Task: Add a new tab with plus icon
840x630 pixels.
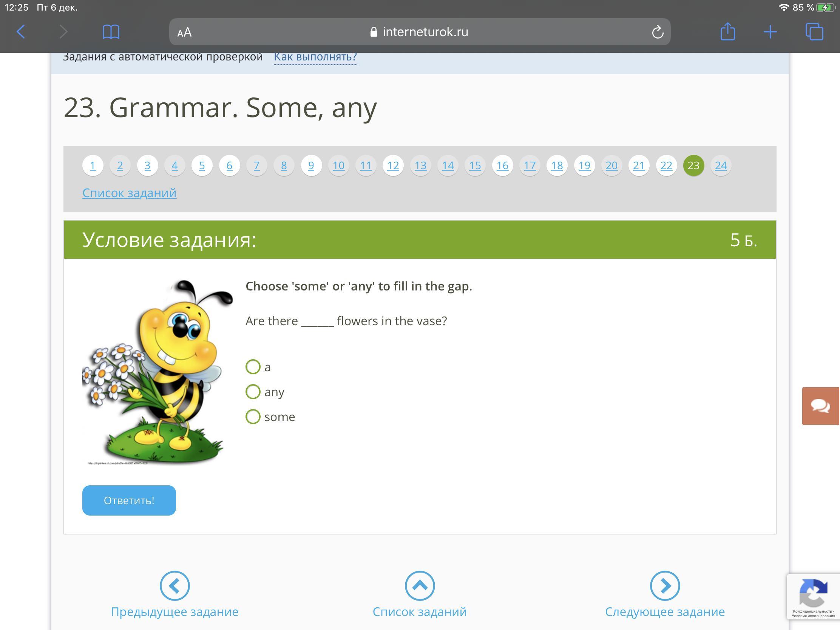Action: pyautogui.click(x=770, y=31)
